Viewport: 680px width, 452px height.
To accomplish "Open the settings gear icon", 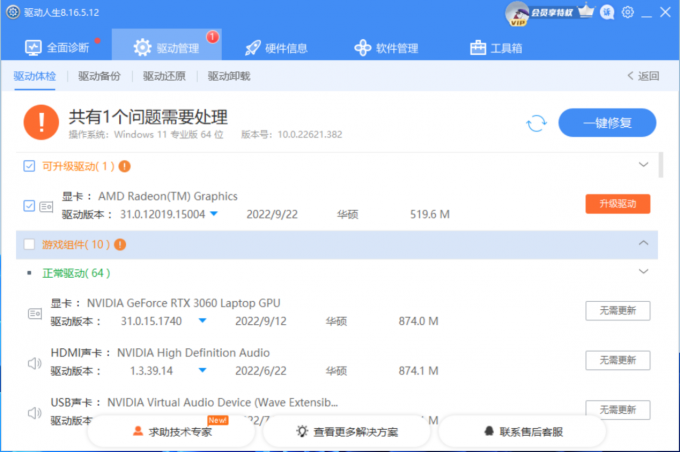I will point(627,12).
